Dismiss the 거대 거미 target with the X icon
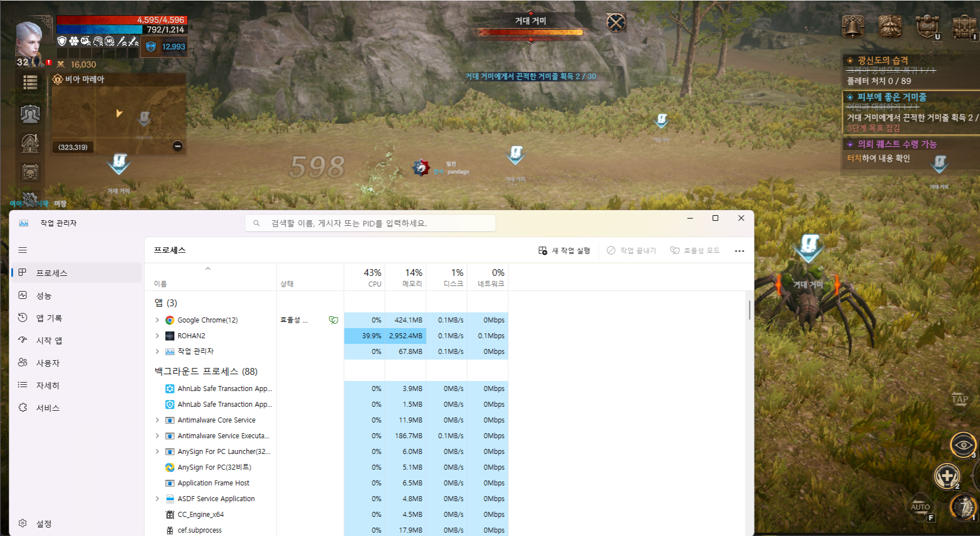Image resolution: width=980 pixels, height=536 pixels. (x=616, y=22)
